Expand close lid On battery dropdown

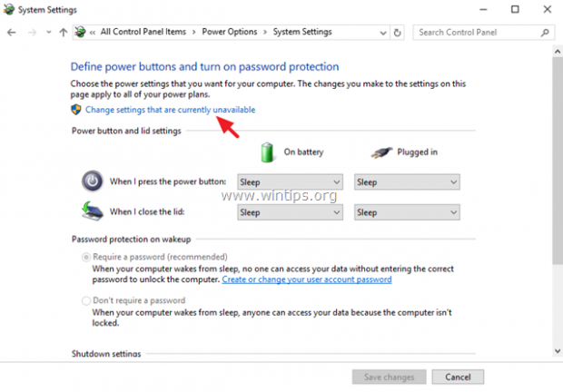point(290,212)
